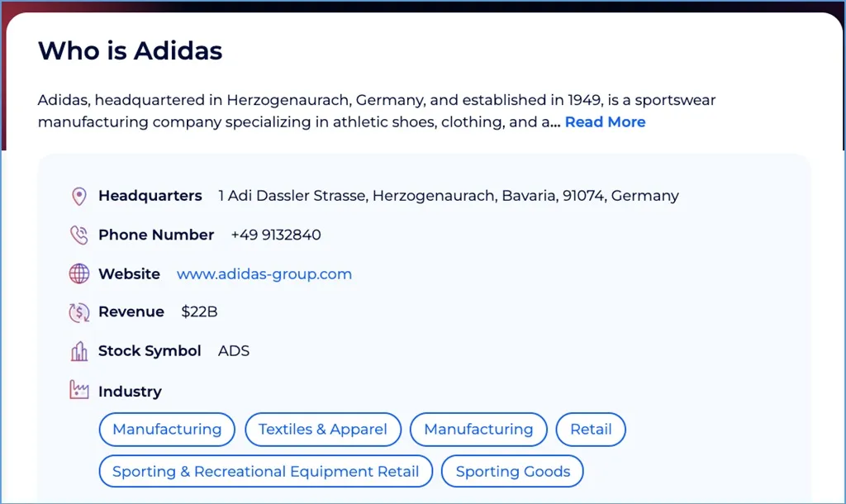Click the location pin icon beside Headquarters

point(78,196)
